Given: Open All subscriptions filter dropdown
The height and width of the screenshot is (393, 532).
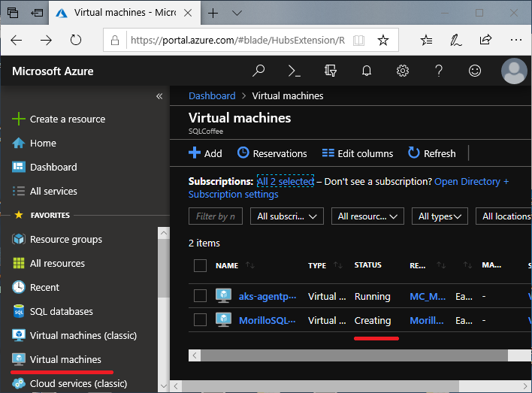Looking at the screenshot, I should (x=287, y=216).
